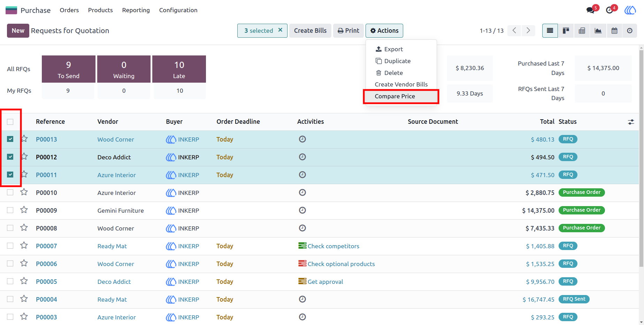Switch to Pivot table view
Viewport: 644px width, 325px height.
582,31
